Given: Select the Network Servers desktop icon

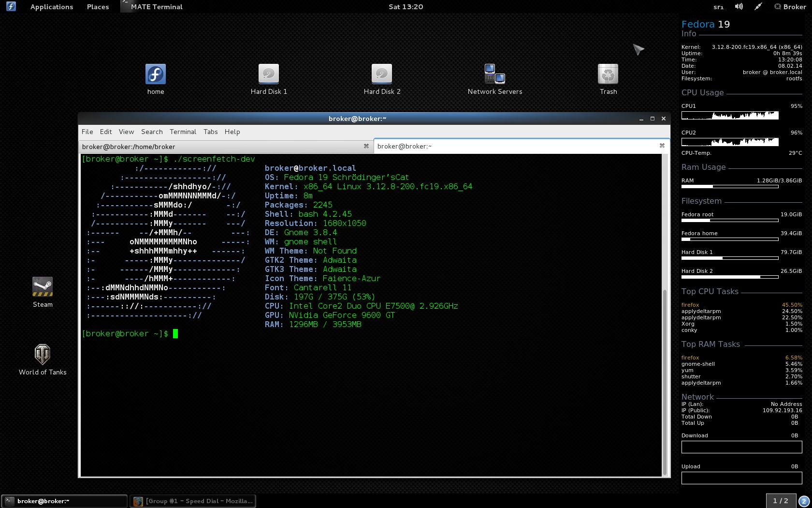Looking at the screenshot, I should (495, 79).
